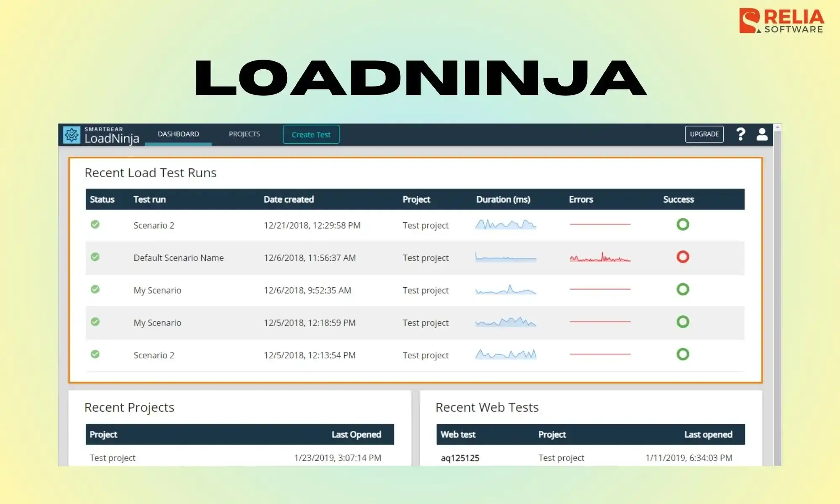Click Last Opened header in Recent Projects

(356, 435)
